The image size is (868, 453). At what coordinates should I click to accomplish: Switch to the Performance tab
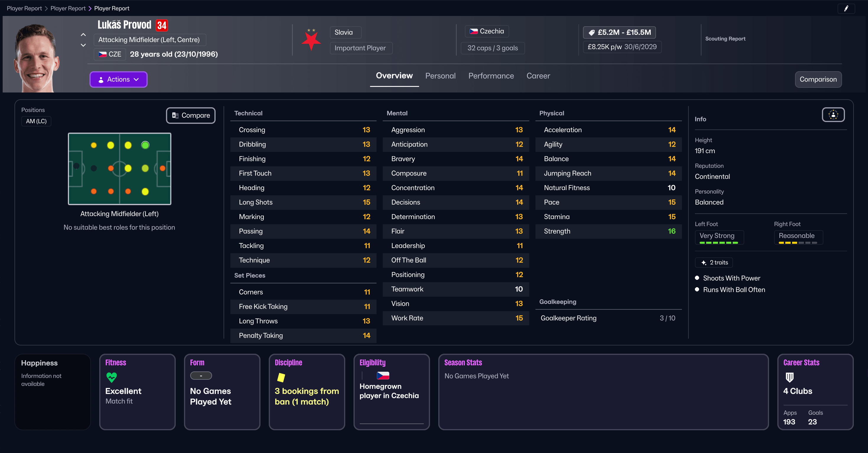491,76
